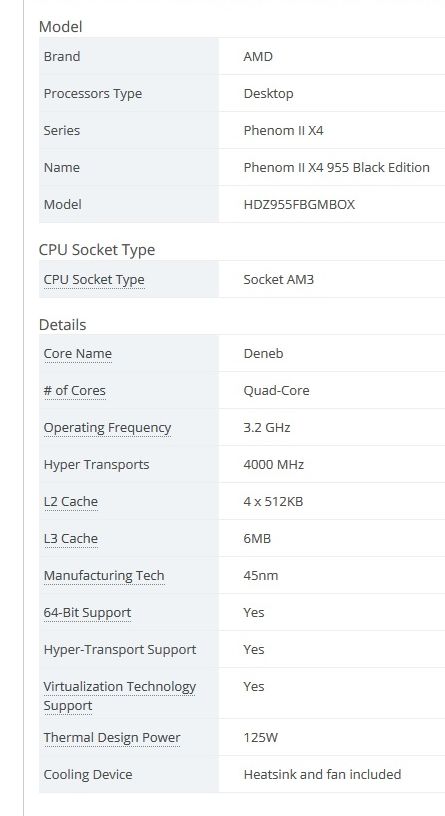Select the Operating Frequency term link
Viewport: 445px width, 816px height.
tap(107, 427)
